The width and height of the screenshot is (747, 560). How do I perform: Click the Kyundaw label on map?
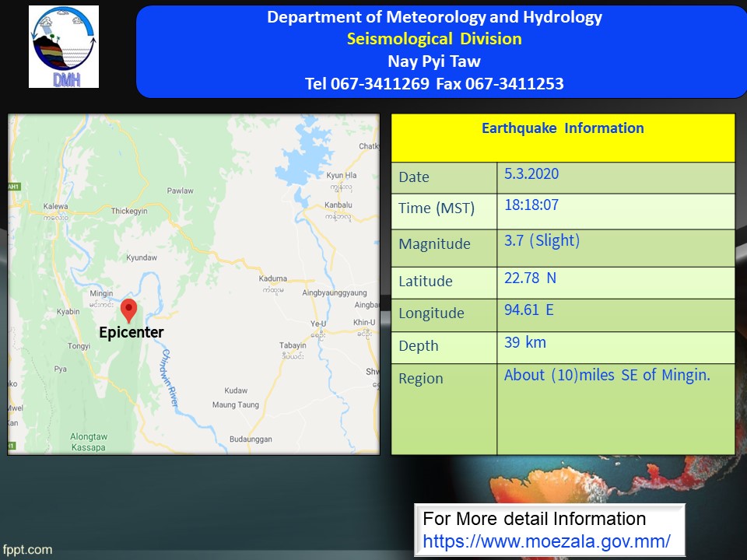[x=142, y=257]
